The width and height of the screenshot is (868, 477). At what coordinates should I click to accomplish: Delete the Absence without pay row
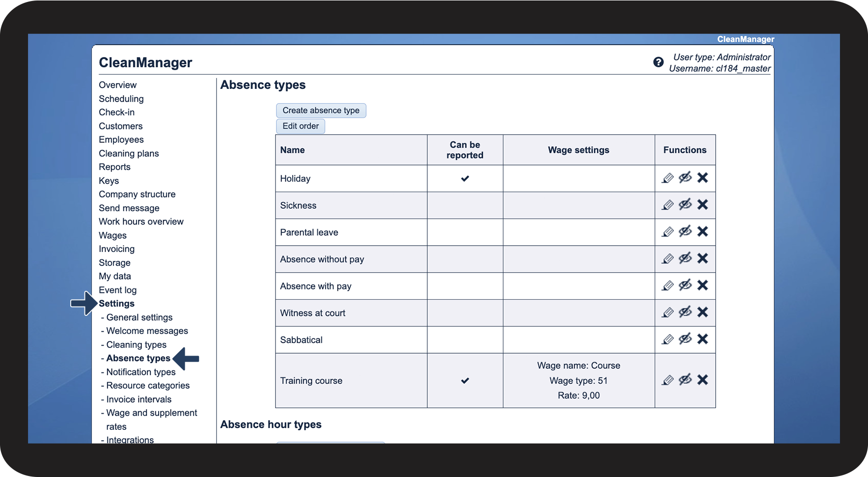702,258
